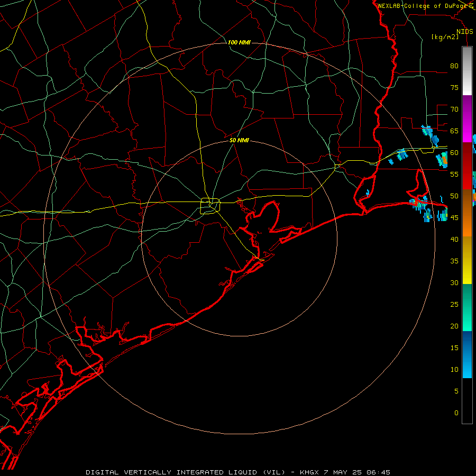Click the scale value 40
Viewport: 476px width, 476px height.
tap(454, 239)
